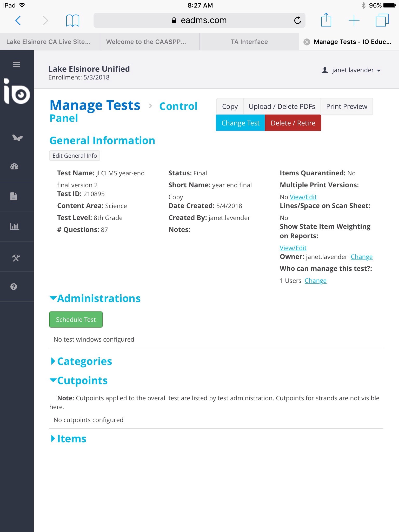Switch to the TA Interface tab
The width and height of the screenshot is (399, 532).
[x=249, y=42]
